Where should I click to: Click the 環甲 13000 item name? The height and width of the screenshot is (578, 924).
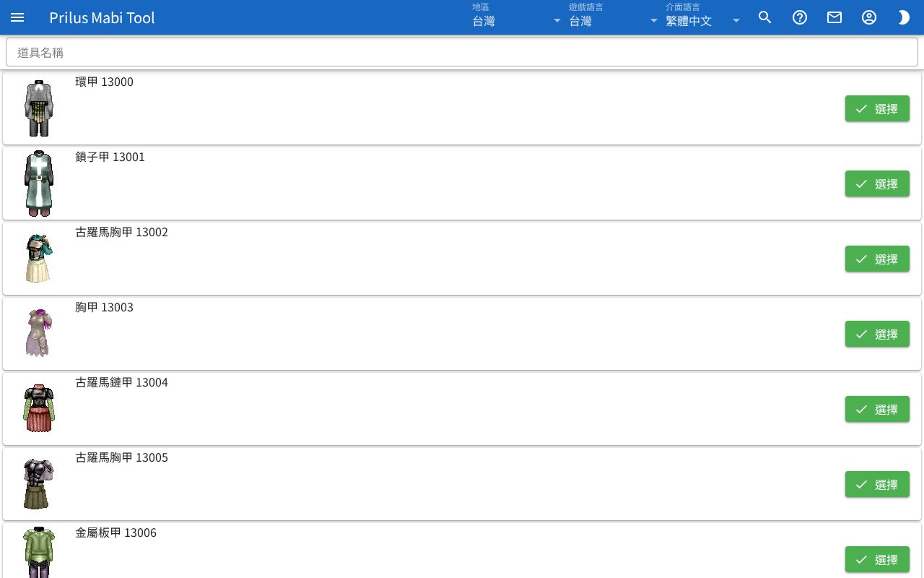click(x=105, y=82)
